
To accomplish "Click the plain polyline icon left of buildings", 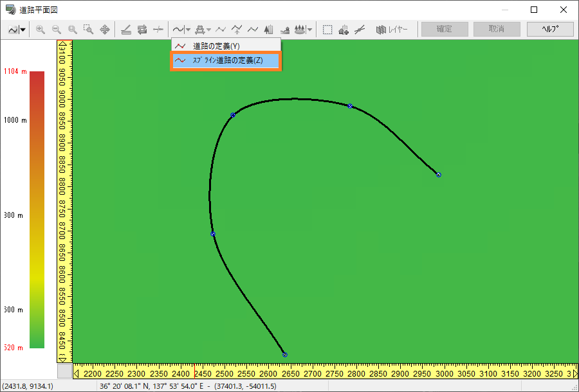I will 253,30.
